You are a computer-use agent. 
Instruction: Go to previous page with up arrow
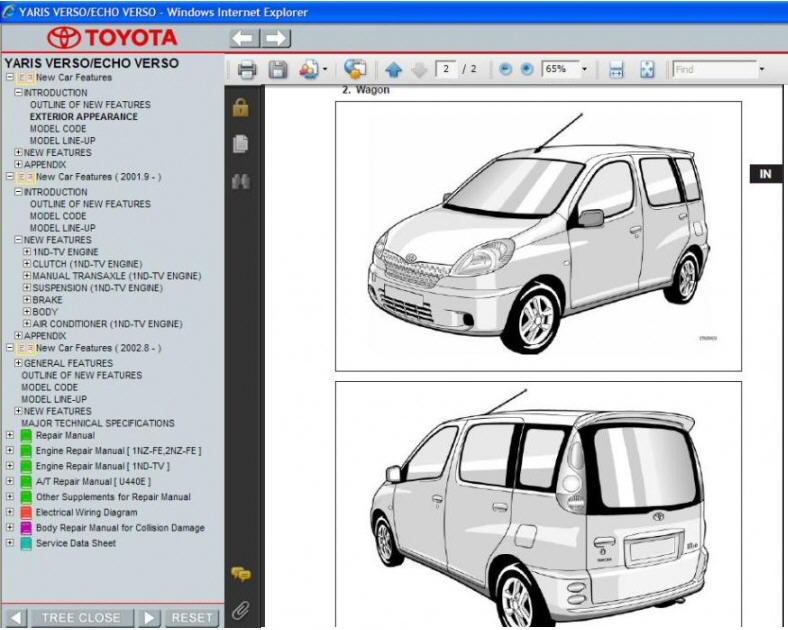point(393,70)
